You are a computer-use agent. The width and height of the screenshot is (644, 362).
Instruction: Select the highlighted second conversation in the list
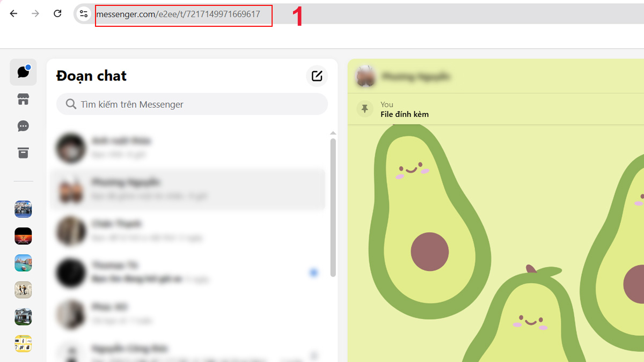coord(188,189)
